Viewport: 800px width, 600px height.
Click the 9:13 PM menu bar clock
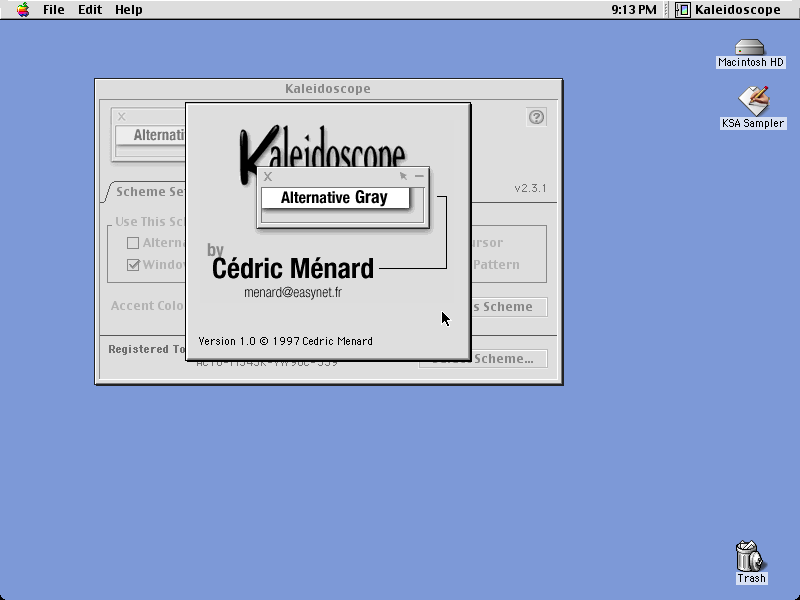(634, 10)
